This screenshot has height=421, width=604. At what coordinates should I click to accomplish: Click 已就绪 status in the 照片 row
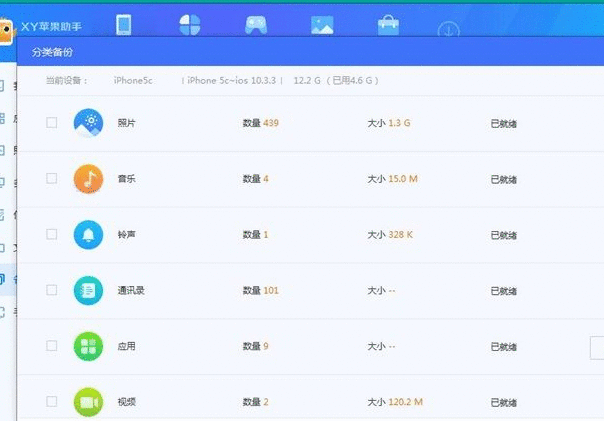[503, 124]
